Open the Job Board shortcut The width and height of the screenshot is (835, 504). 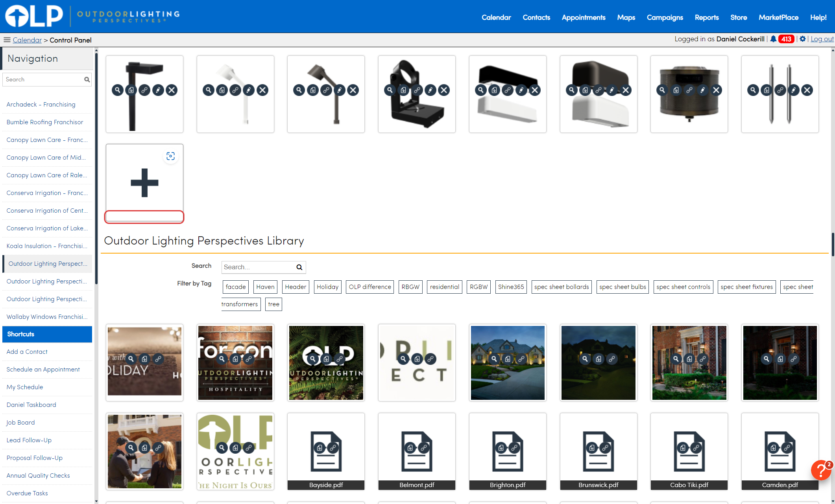tap(20, 423)
